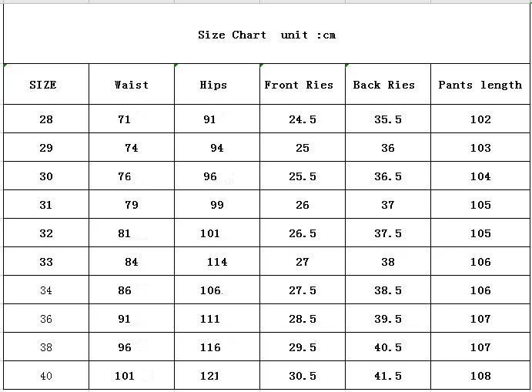Click the SIZE header cell

[46, 84]
